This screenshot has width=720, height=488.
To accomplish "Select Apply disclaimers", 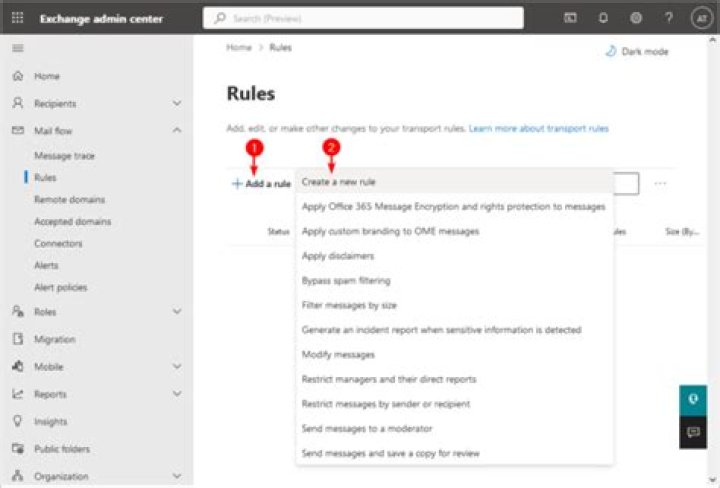I will click(x=455, y=256).
